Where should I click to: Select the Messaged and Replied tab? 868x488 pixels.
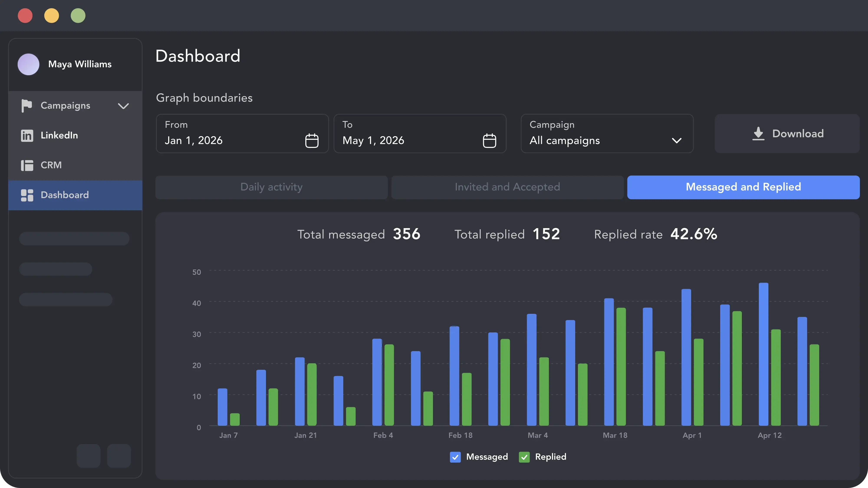(x=743, y=187)
